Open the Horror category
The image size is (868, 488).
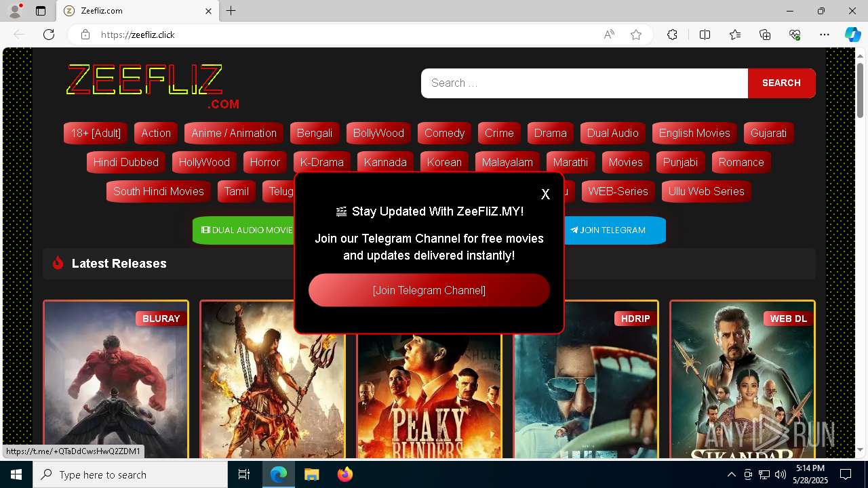(x=264, y=162)
